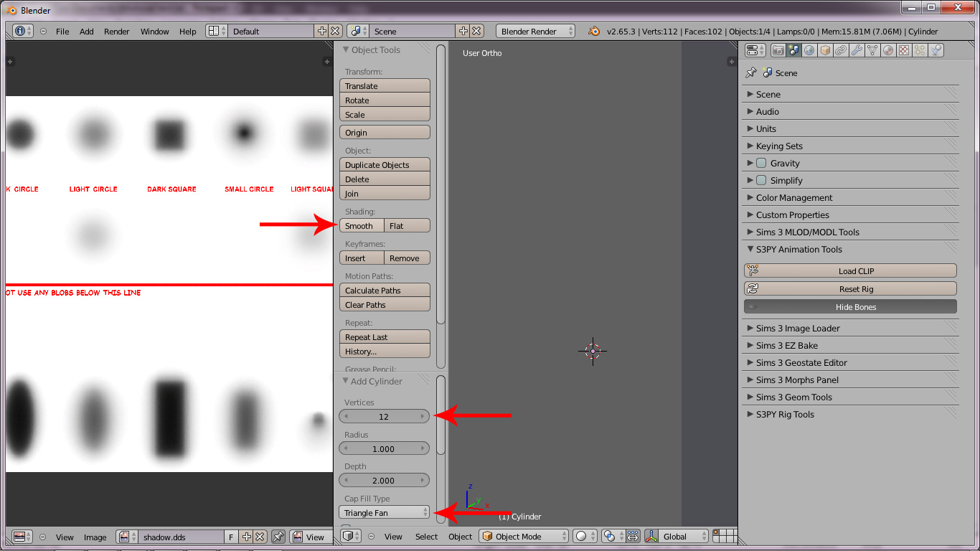Open Object properties cube icon
Screen dimensions: 980x551
pos(825,50)
